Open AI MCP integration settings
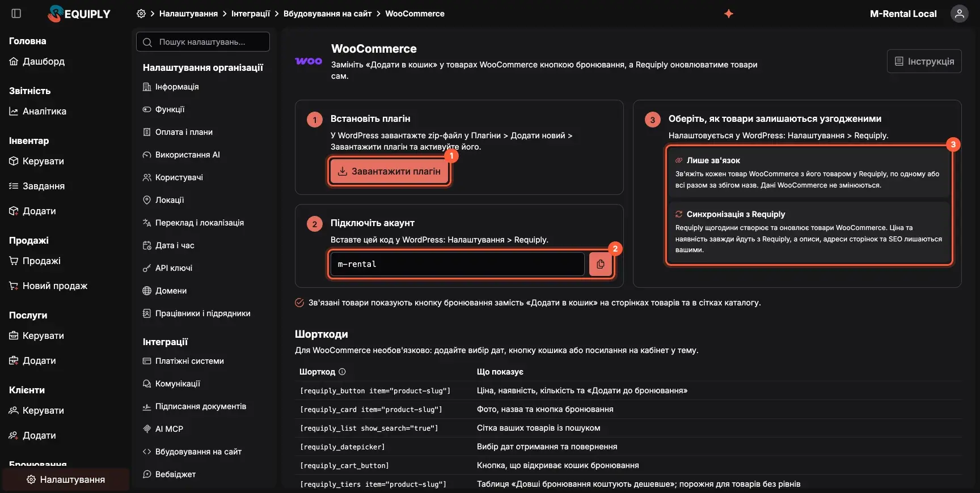Screen dimensions: 980x493 pos(163,429)
